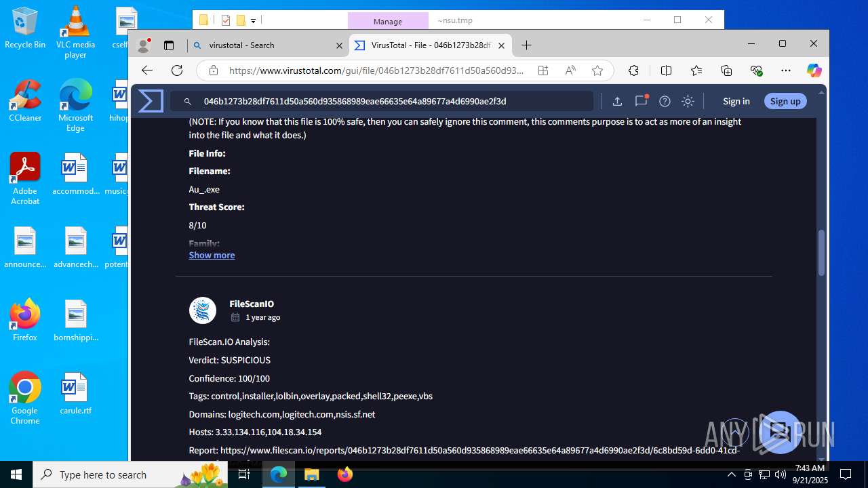Add page to favorites star
The image size is (868, 488).
pos(597,70)
